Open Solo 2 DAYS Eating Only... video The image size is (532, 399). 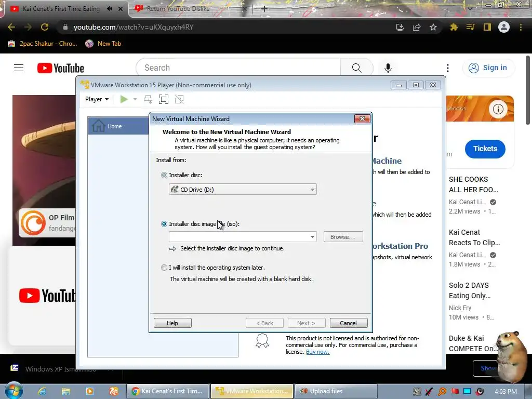(x=470, y=290)
